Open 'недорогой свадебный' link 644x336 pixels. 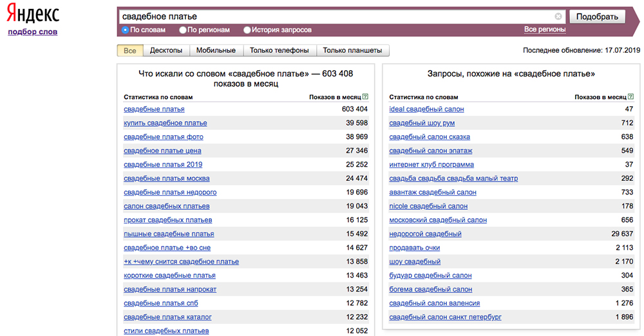(425, 234)
